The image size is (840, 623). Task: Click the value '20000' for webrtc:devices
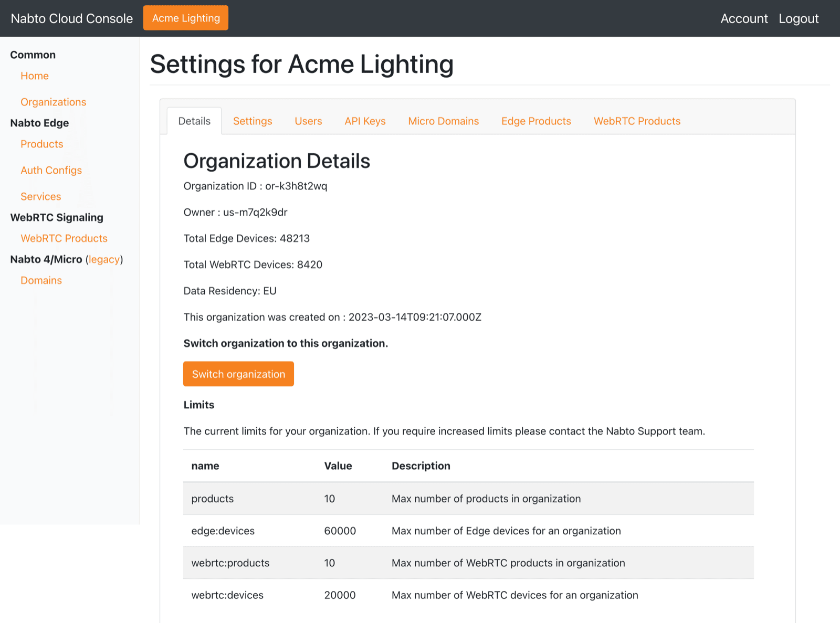[x=340, y=595]
